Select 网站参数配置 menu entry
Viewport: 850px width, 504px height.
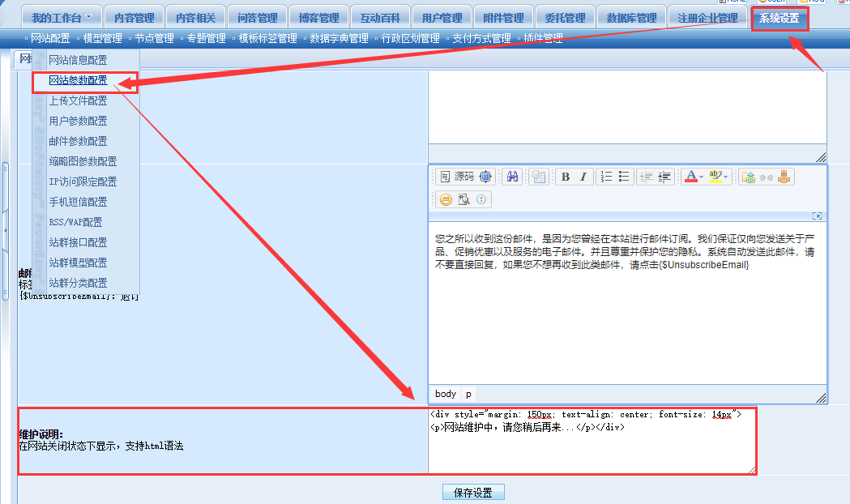coord(78,80)
